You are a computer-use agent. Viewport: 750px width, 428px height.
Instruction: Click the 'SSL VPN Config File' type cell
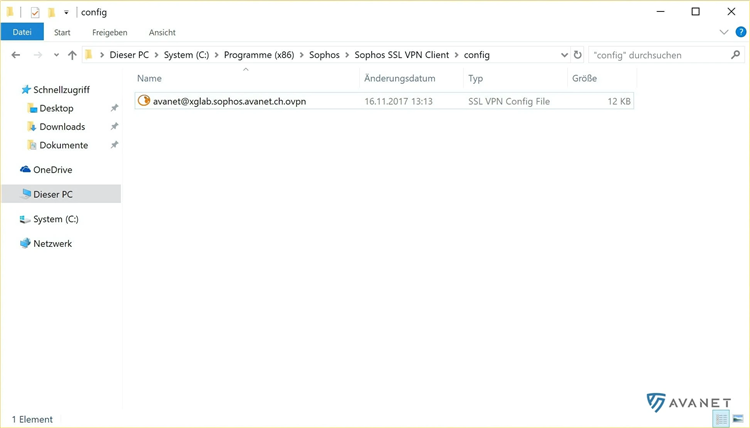(509, 101)
